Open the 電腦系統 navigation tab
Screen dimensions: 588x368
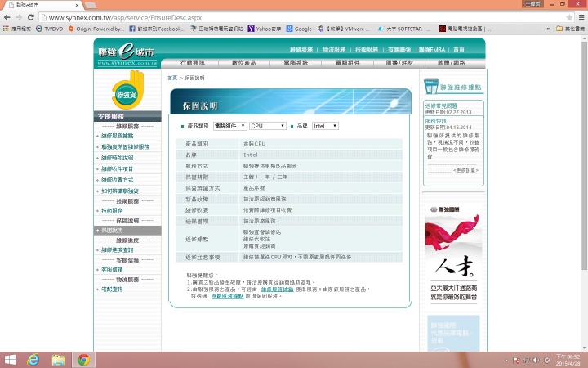click(x=296, y=63)
